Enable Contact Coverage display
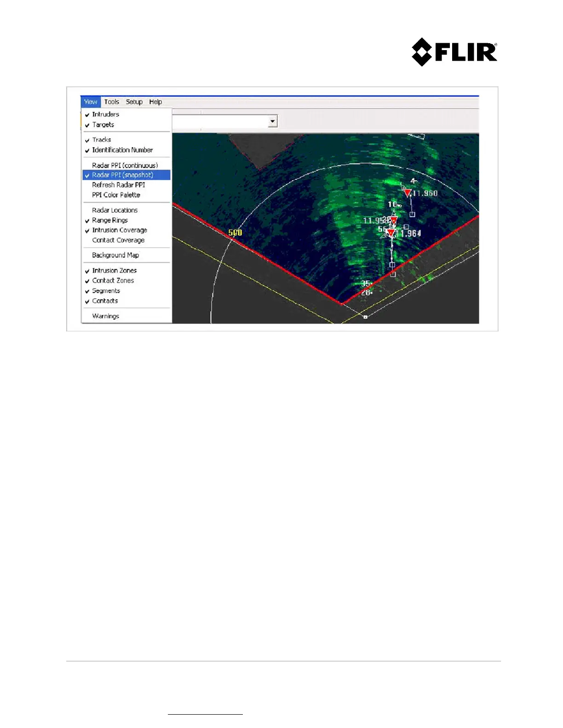Image resolution: width=563 pixels, height=728 pixels. point(126,240)
